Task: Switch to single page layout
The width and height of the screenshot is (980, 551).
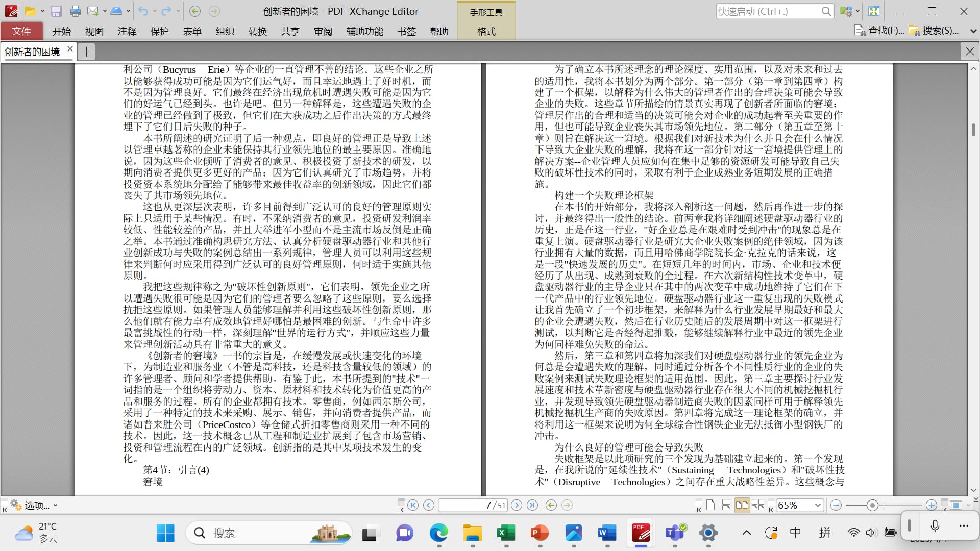Action: (710, 505)
